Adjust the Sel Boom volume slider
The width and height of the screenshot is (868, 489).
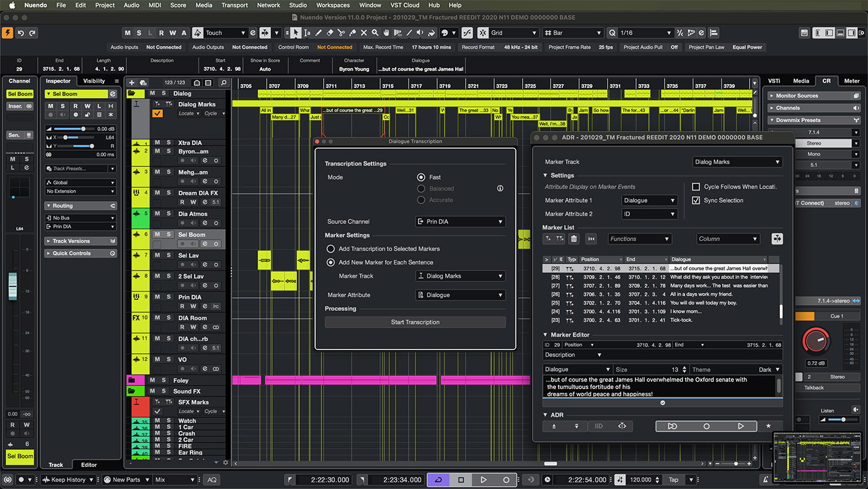click(82, 128)
